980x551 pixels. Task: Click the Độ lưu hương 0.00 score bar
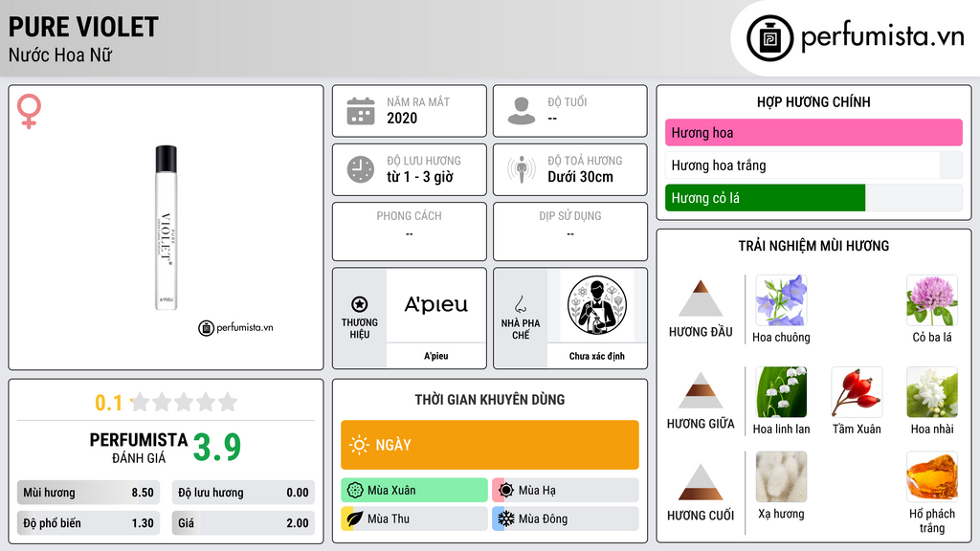(x=243, y=493)
